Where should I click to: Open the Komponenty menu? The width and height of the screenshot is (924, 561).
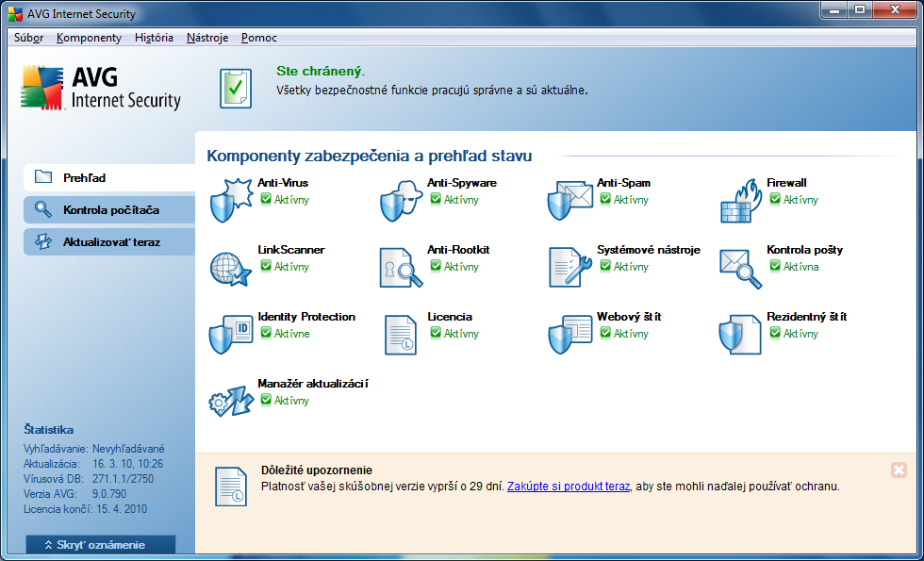pos(89,38)
